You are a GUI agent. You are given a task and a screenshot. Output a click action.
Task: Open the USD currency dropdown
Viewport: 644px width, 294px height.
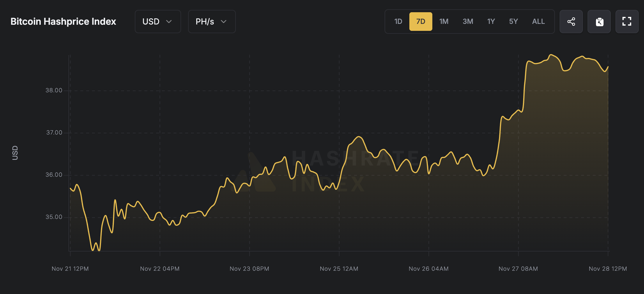(x=158, y=22)
